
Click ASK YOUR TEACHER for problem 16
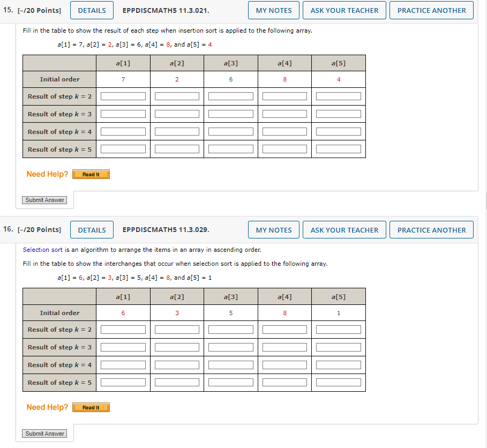pyautogui.click(x=344, y=229)
